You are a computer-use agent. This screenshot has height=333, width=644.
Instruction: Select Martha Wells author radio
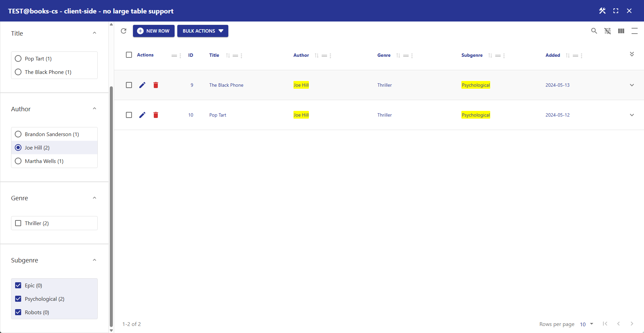(18, 161)
